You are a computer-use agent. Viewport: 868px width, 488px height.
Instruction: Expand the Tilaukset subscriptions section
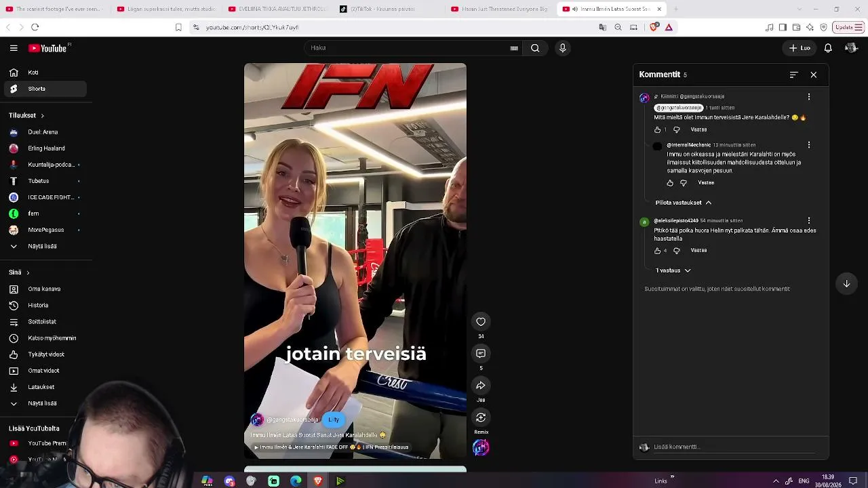click(26, 116)
